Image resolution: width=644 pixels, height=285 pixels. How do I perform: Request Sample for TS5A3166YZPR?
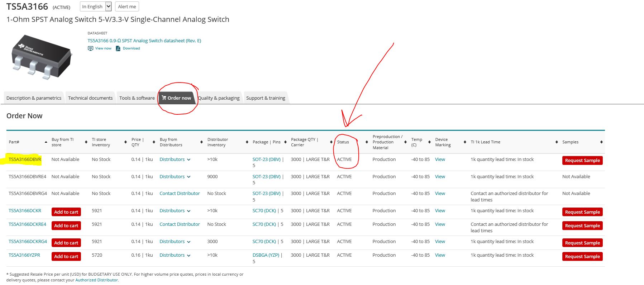582,256
